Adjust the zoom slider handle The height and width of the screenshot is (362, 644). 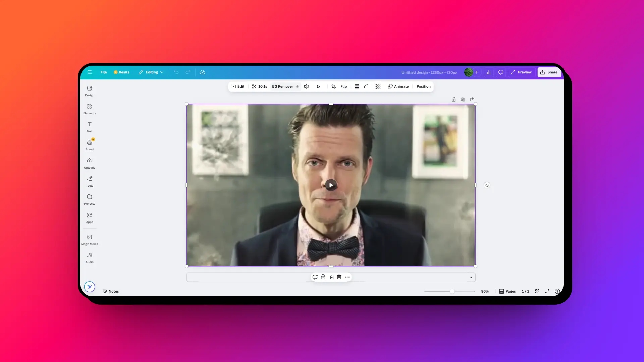(x=452, y=291)
